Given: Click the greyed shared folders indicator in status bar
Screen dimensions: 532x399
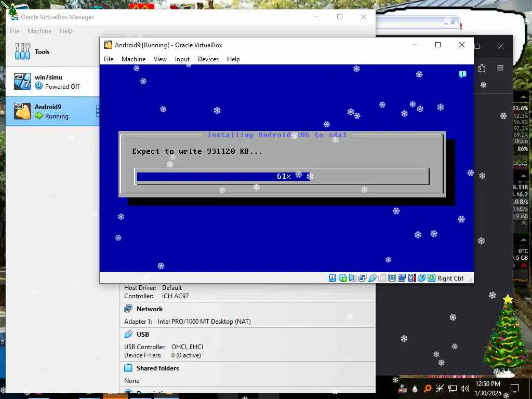Looking at the screenshot, I should [x=382, y=278].
